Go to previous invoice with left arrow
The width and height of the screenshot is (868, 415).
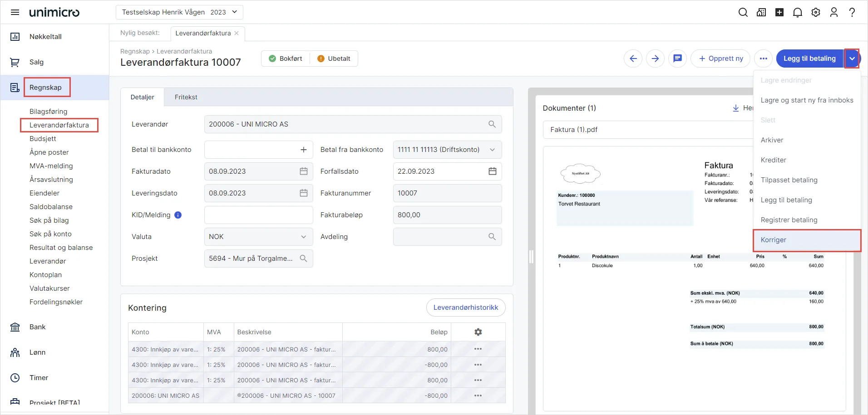[x=633, y=59]
